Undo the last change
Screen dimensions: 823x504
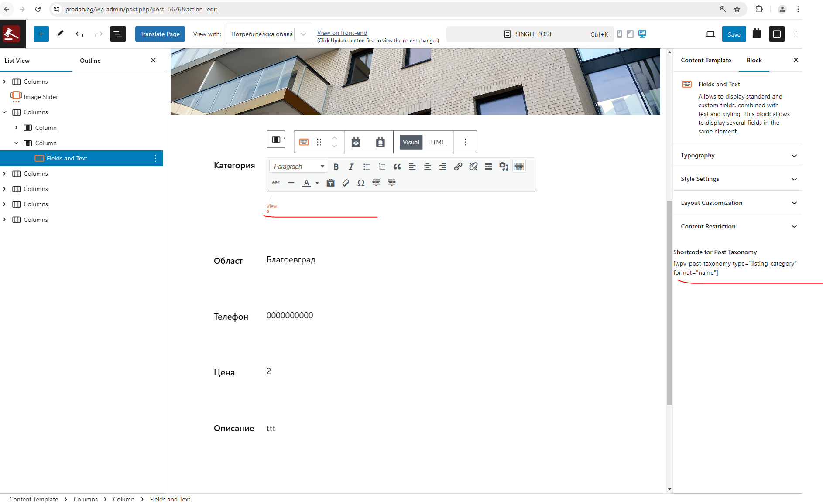(79, 34)
